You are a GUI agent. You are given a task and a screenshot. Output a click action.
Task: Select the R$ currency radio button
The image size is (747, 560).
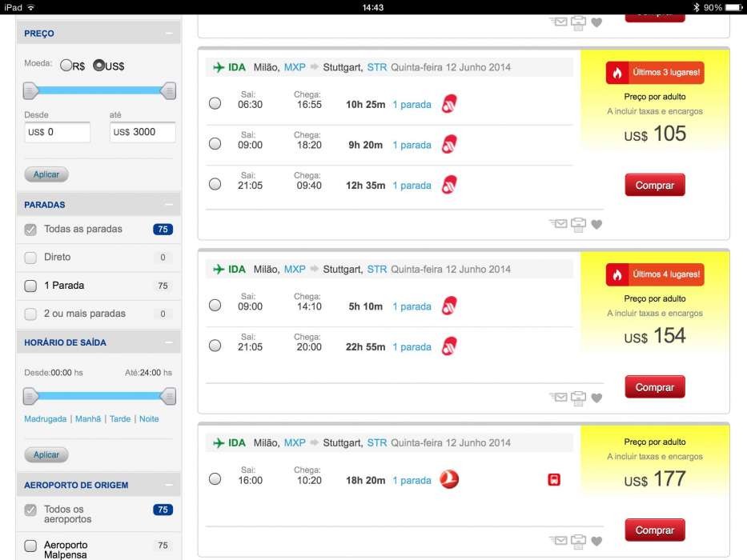(x=66, y=66)
